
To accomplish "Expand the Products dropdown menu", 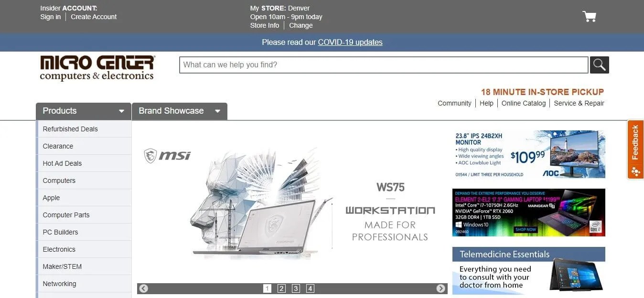I will point(84,111).
